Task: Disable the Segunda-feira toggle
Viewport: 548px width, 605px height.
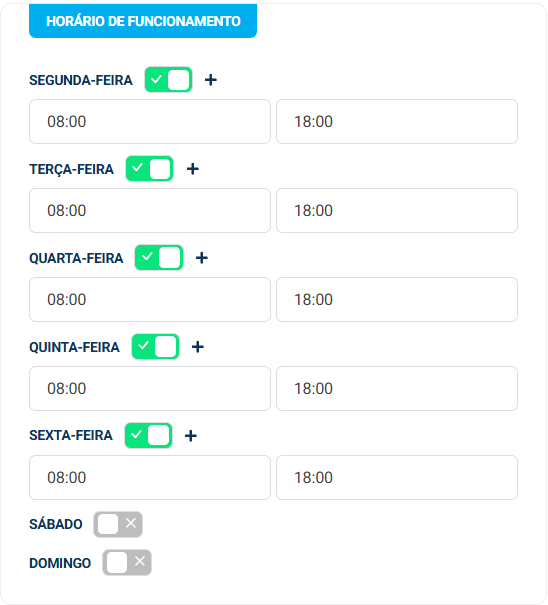Action: [x=168, y=80]
